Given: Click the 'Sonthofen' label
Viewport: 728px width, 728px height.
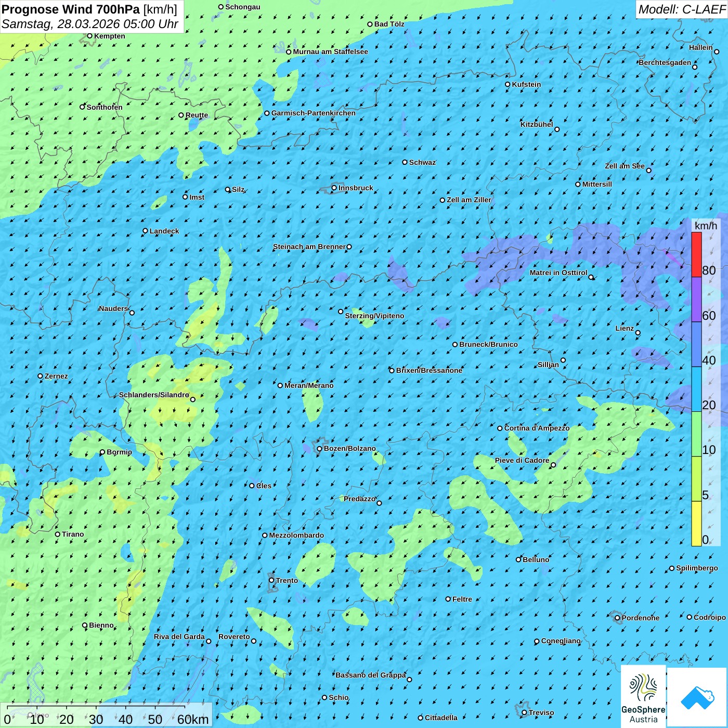Looking at the screenshot, I should point(105,107).
